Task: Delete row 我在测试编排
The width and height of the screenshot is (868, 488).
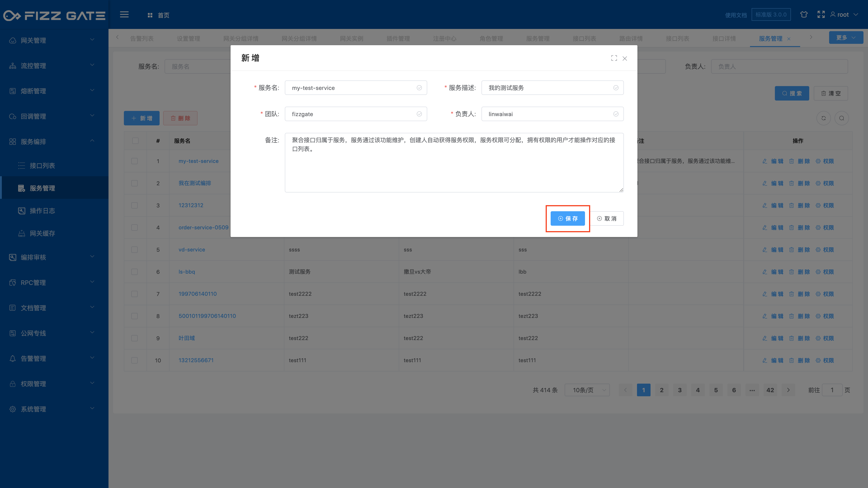Action: pos(799,183)
